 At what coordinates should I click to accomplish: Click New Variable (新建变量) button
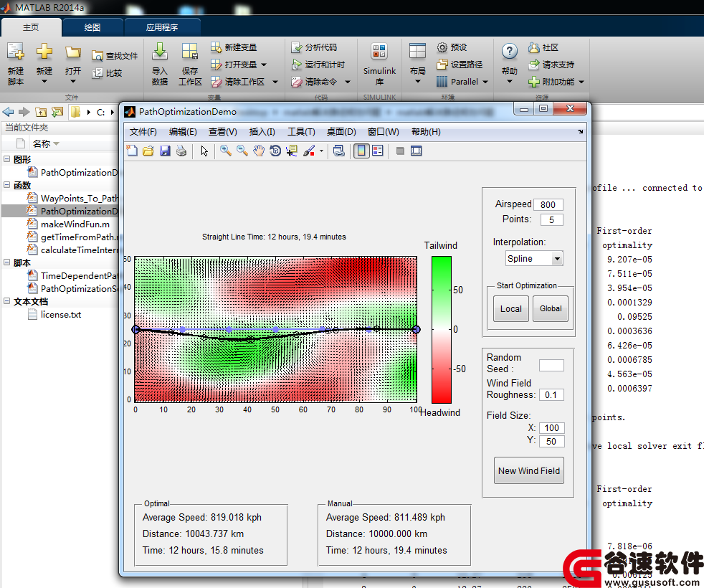234,47
